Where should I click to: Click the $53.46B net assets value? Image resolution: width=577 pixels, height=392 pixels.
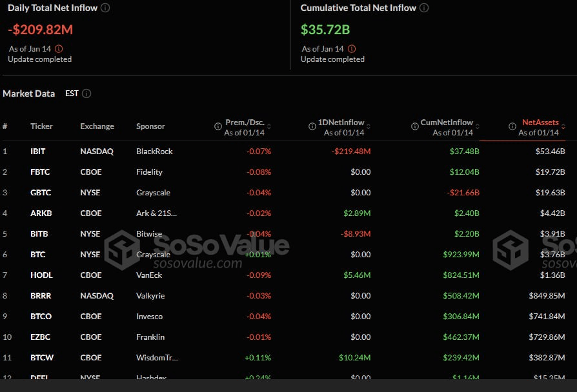tap(550, 151)
